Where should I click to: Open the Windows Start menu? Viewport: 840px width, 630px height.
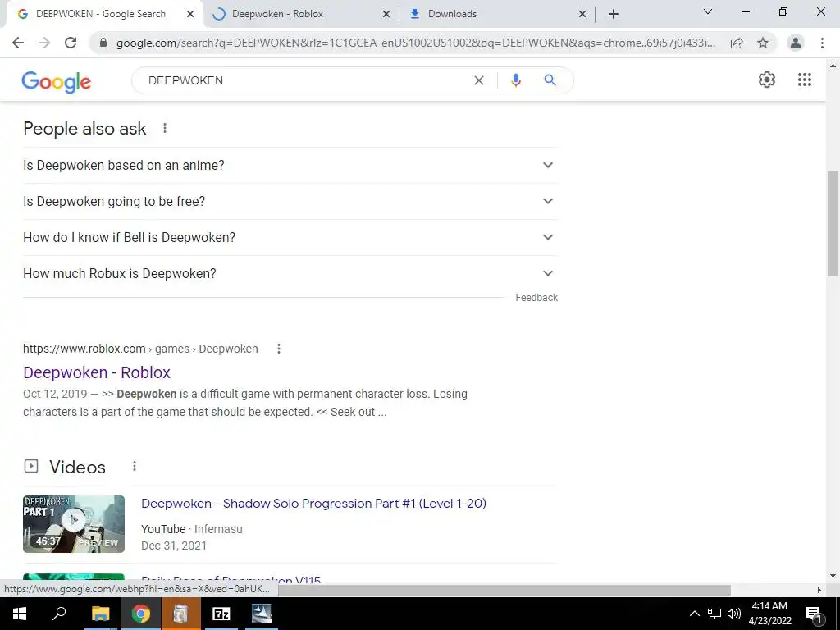coord(20,614)
